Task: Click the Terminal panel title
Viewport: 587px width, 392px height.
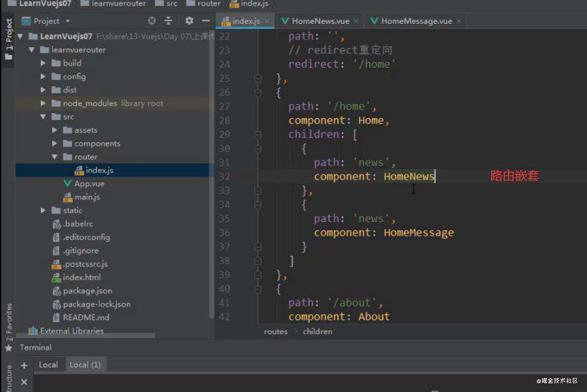Action: [36, 347]
